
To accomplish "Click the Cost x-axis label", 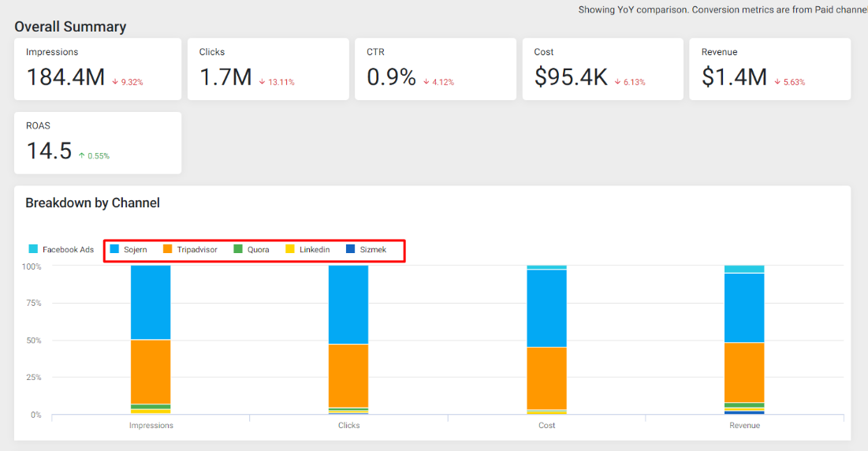I will click(546, 426).
